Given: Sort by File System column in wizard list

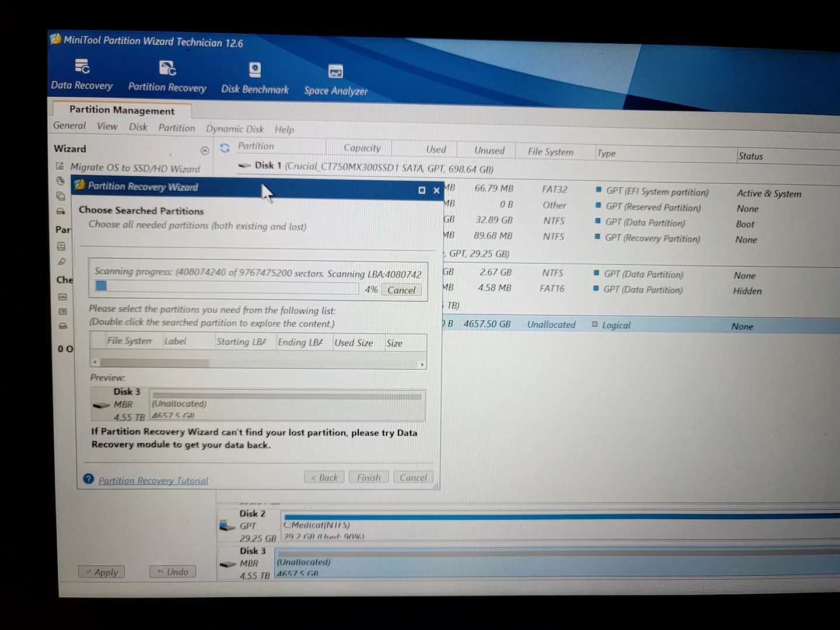Looking at the screenshot, I should pos(129,341).
